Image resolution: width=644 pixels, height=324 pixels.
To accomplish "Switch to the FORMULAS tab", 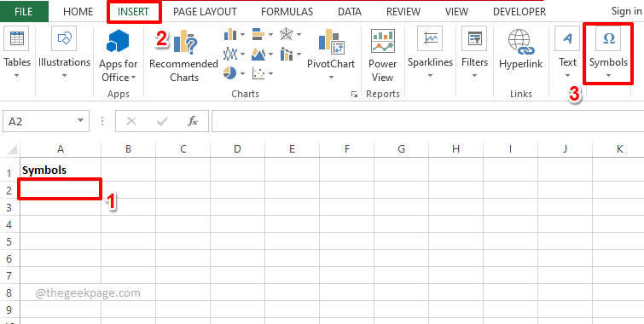I will (287, 12).
